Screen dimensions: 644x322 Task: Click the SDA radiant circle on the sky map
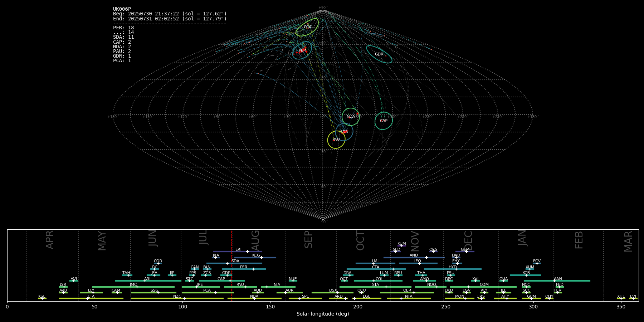pos(344,132)
